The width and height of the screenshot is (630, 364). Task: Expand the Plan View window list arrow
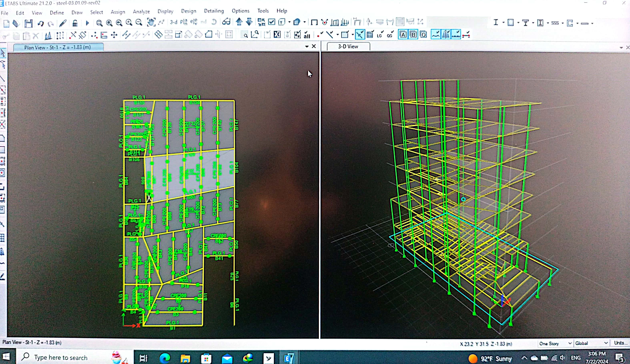pos(307,46)
